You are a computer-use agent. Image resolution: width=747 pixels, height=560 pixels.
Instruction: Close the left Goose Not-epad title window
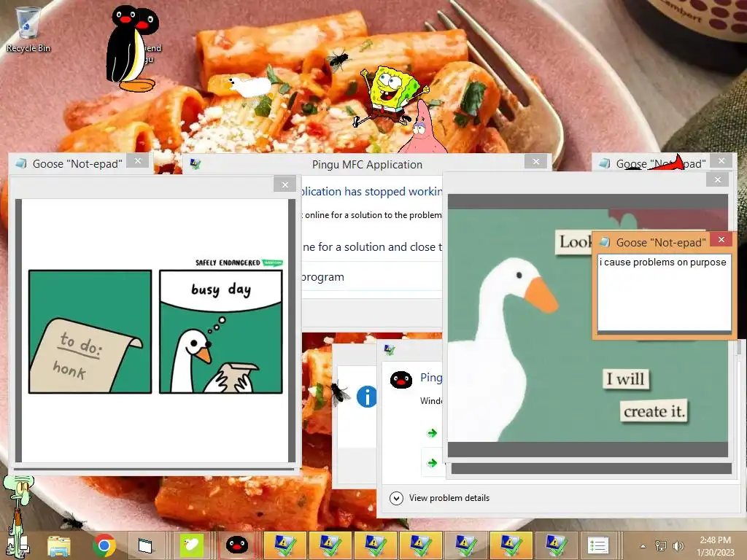coord(138,161)
